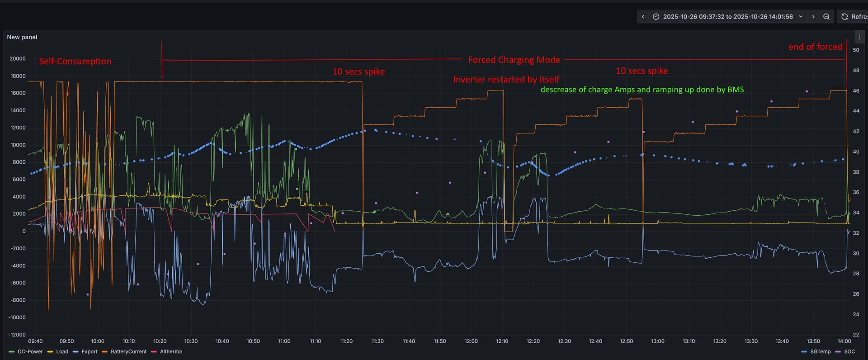Viewport: 868px width, 360px height.
Task: Show only the Altherma series
Action: point(170,352)
